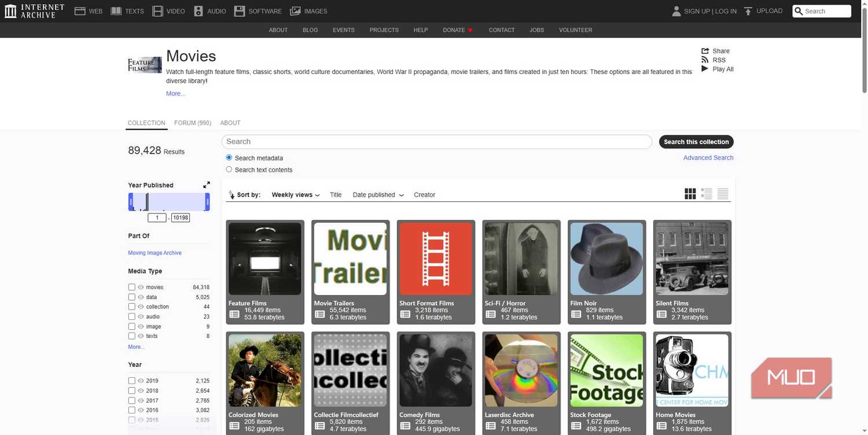Click the left year range slider handle
This screenshot has height=435, width=868.
coord(131,202)
